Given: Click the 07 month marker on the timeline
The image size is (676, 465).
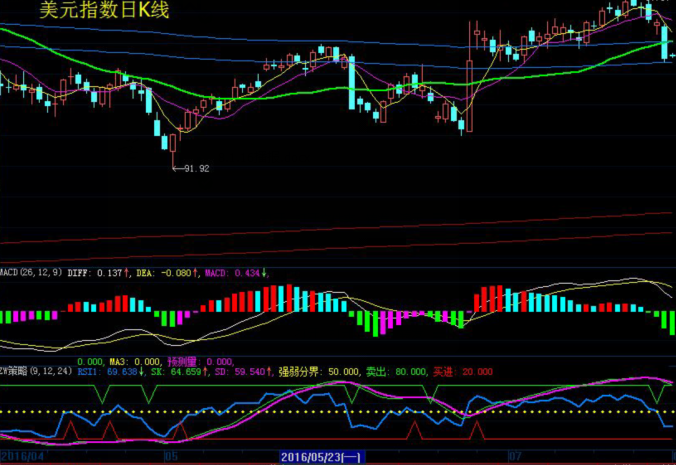Looking at the screenshot, I should click(514, 457).
